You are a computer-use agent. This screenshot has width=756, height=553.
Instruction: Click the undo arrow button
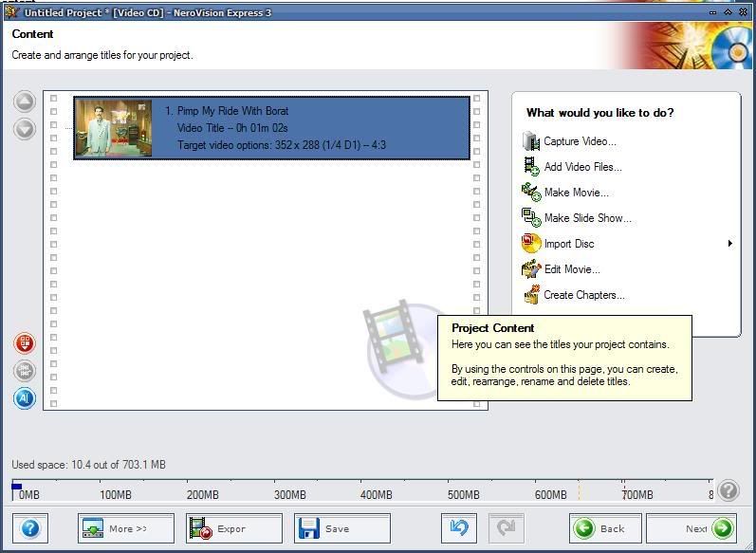458,529
